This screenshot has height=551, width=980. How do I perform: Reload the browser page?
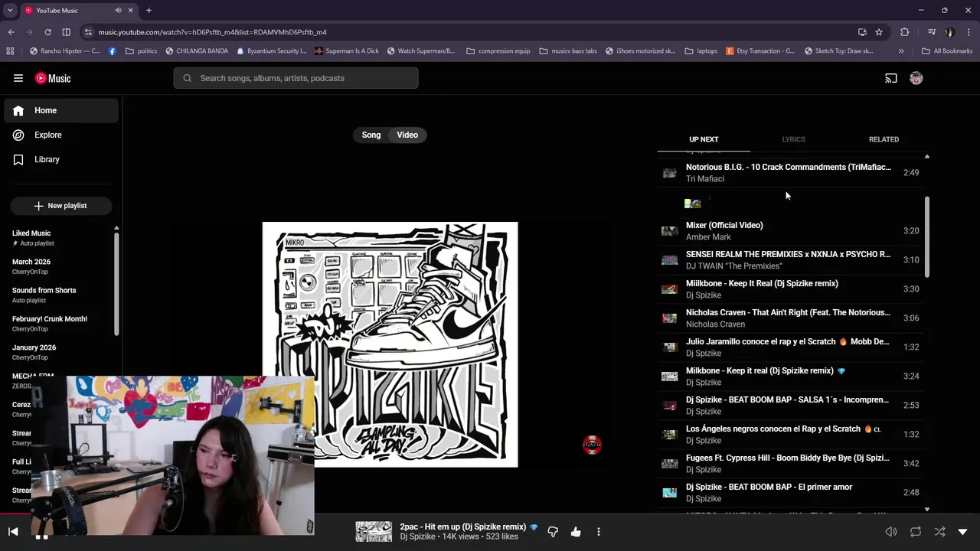[47, 32]
